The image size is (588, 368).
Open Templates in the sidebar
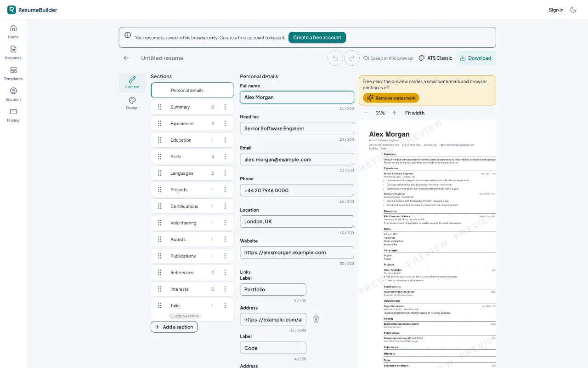13,73
